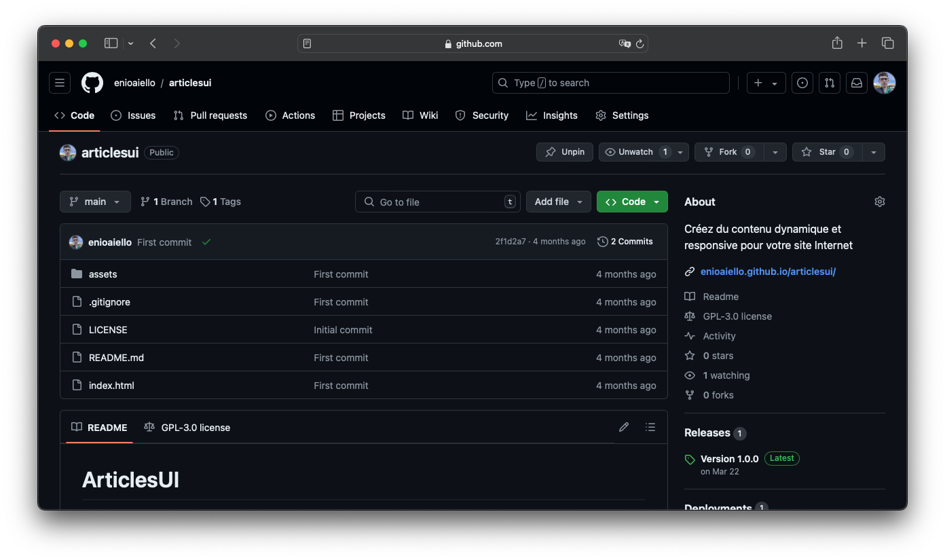Screen dimensions: 945x560
Task: Go back with Safari back arrow
Action: coord(153,43)
